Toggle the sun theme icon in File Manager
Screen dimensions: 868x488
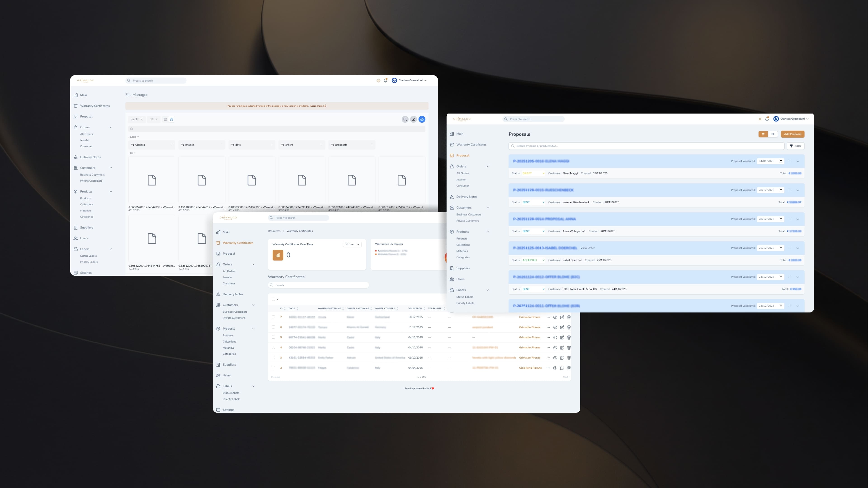[x=378, y=80]
